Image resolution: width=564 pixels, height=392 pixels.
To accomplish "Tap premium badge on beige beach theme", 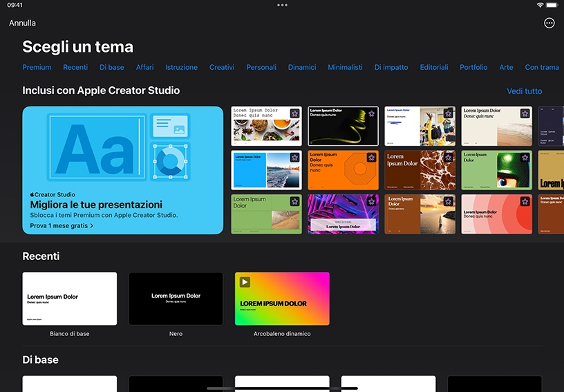I will pos(525,113).
